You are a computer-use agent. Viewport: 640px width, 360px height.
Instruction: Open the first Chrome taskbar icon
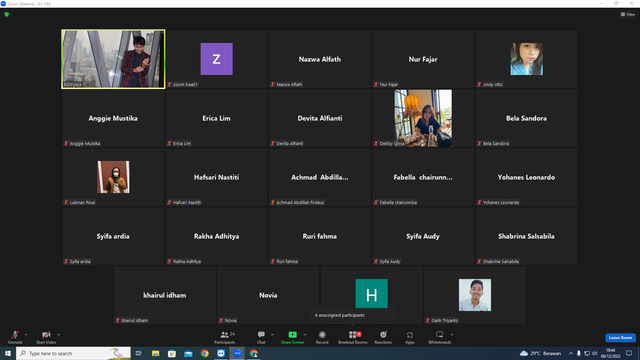tap(204, 353)
